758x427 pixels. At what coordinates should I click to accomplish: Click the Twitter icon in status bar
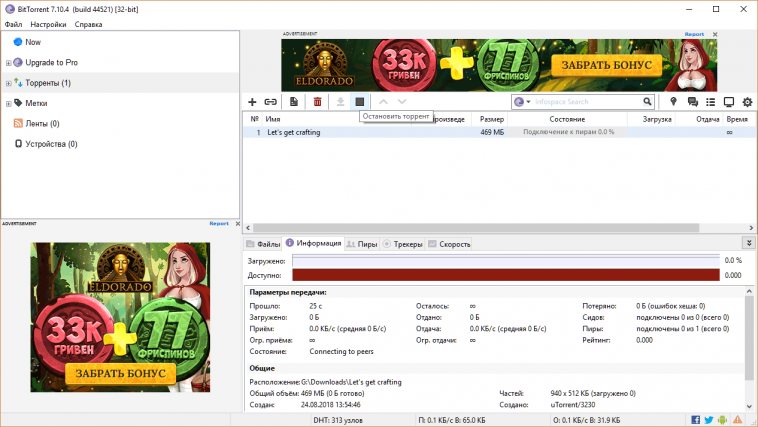point(709,420)
